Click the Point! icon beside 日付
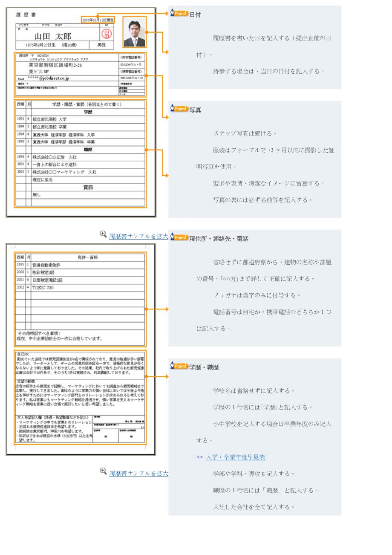 [x=179, y=13]
